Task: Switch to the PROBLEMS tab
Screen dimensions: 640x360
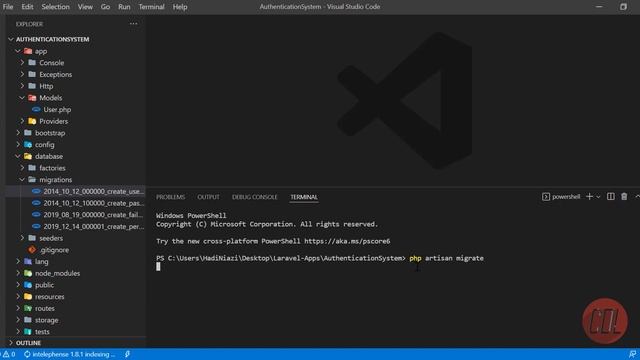Action: pyautogui.click(x=171, y=197)
